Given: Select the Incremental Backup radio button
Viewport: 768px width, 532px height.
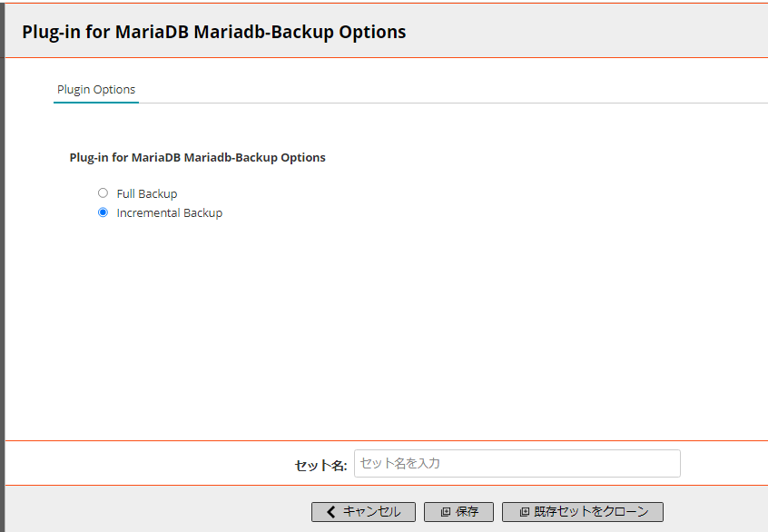Looking at the screenshot, I should point(103,212).
